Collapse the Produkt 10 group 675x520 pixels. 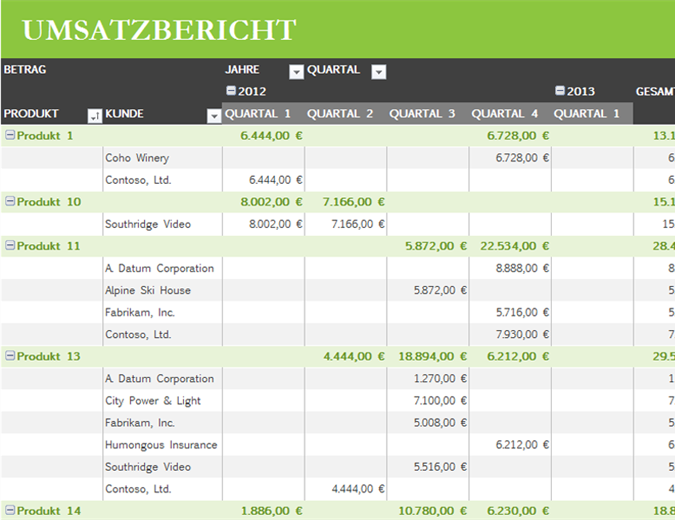(10, 201)
